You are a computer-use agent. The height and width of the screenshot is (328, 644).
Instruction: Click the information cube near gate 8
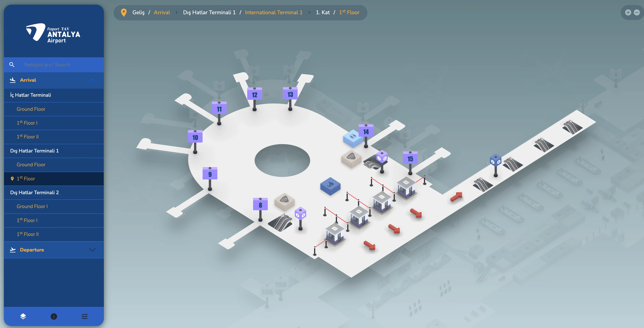click(300, 214)
